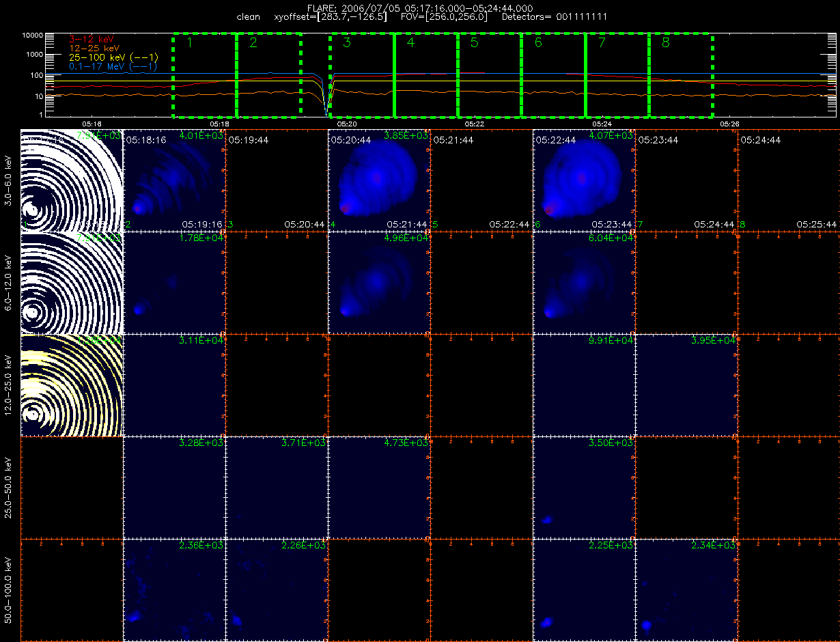Click the yellow '25-100 keV (--1)' legend entry
The height and width of the screenshot is (642, 840).
(x=113, y=57)
